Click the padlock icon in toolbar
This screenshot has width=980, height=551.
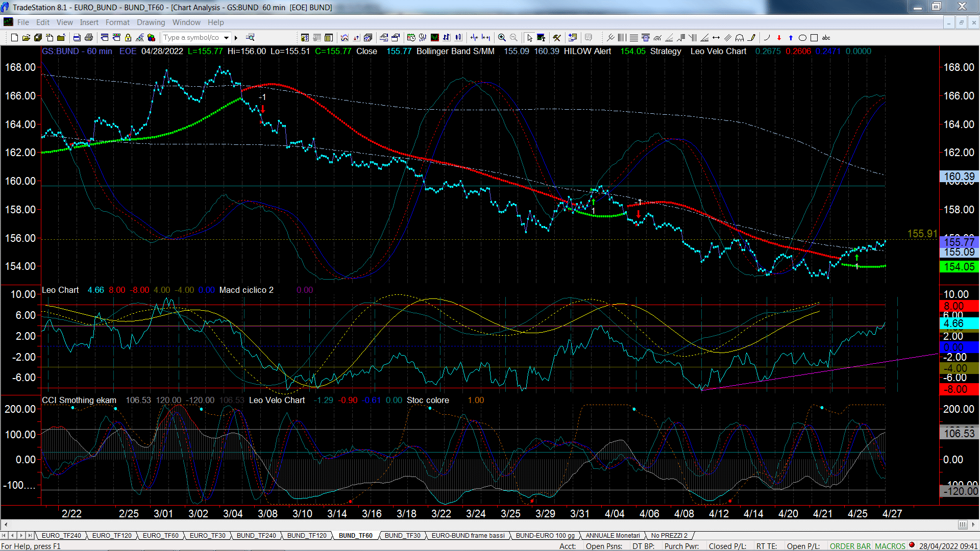click(128, 37)
